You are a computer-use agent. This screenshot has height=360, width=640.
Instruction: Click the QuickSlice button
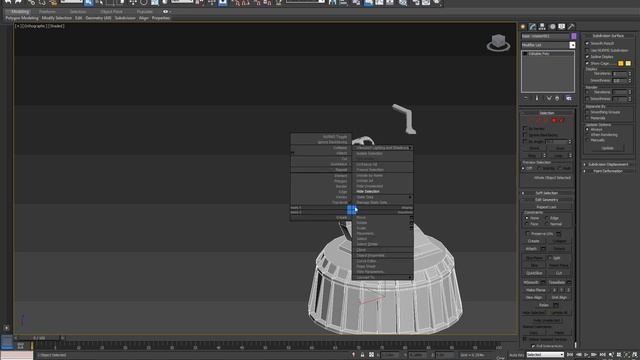pyautogui.click(x=534, y=273)
